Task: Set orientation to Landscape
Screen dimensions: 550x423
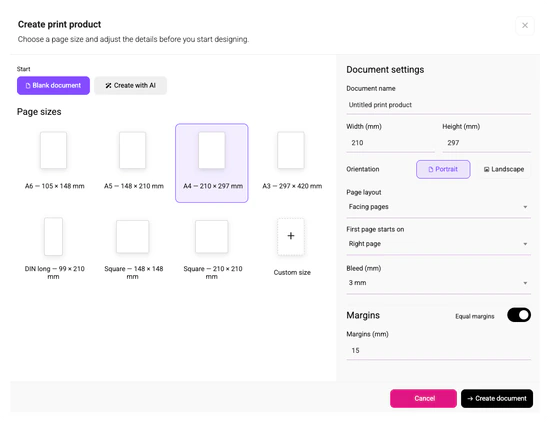Action: [x=504, y=169]
